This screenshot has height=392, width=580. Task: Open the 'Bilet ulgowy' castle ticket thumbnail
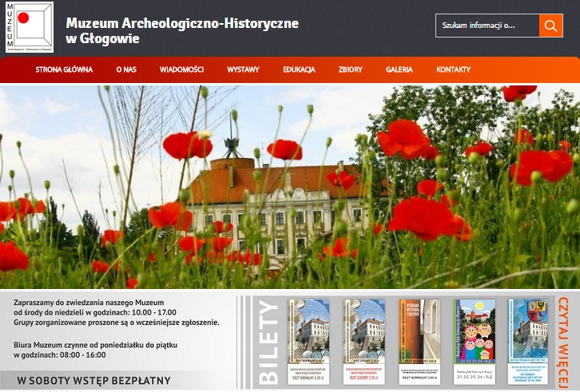(x=364, y=342)
